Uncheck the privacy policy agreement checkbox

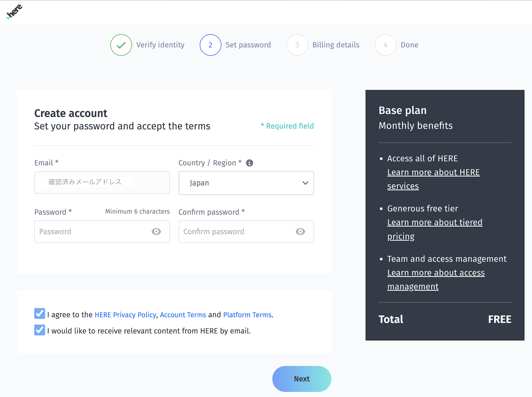(40, 314)
